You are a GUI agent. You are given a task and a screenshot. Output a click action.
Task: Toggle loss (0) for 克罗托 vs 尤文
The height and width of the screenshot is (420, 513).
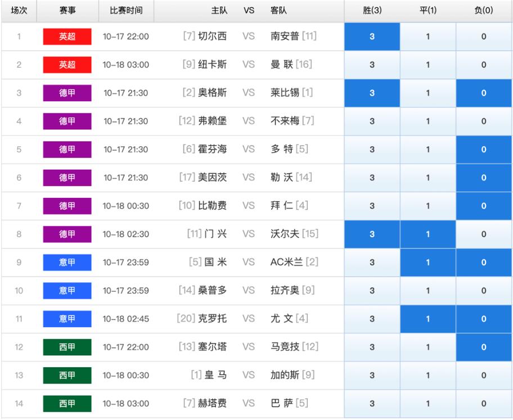point(484,319)
